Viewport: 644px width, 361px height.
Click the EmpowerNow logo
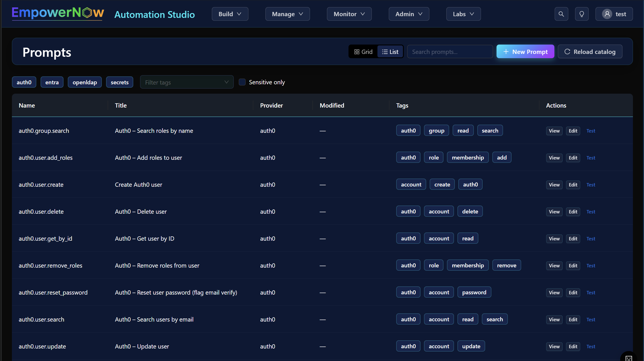click(x=58, y=13)
